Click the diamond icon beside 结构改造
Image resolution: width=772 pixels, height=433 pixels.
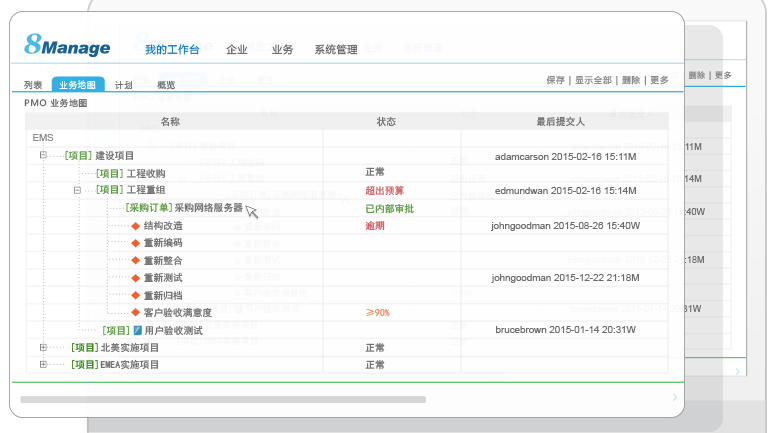(135, 226)
